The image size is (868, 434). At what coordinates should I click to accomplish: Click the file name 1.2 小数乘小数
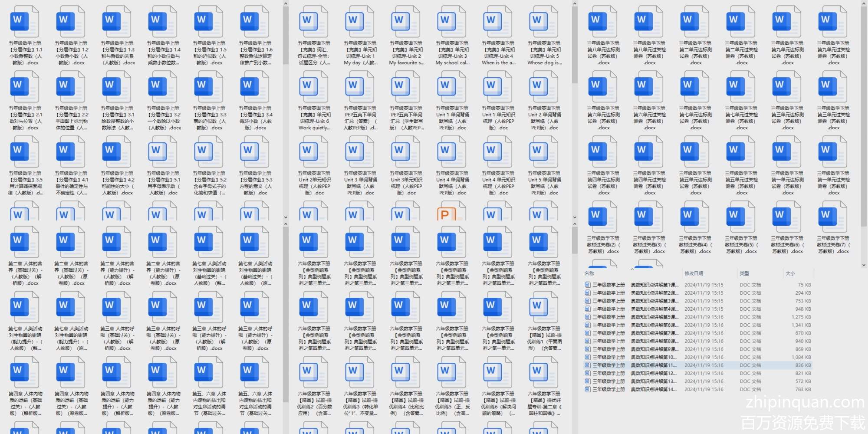click(71, 53)
